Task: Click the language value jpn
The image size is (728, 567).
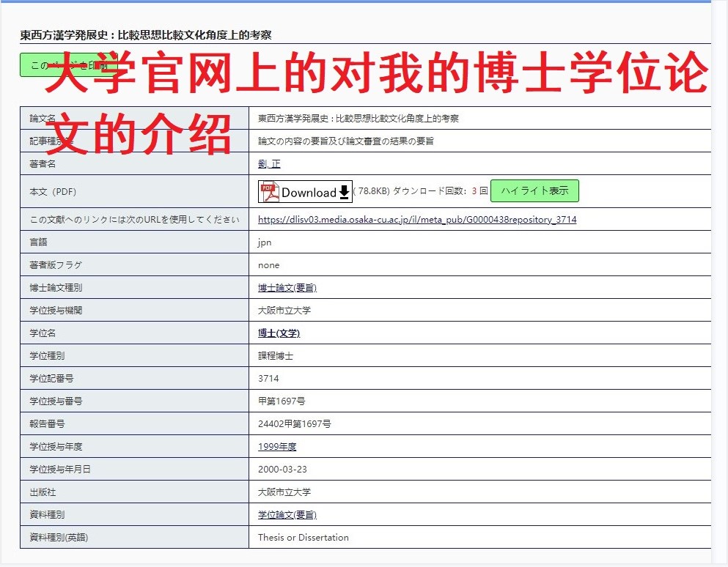Action: pyautogui.click(x=265, y=242)
